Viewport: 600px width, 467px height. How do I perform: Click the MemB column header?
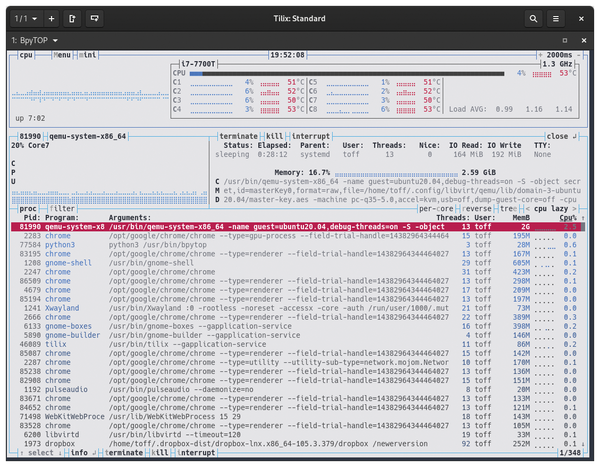521,218
